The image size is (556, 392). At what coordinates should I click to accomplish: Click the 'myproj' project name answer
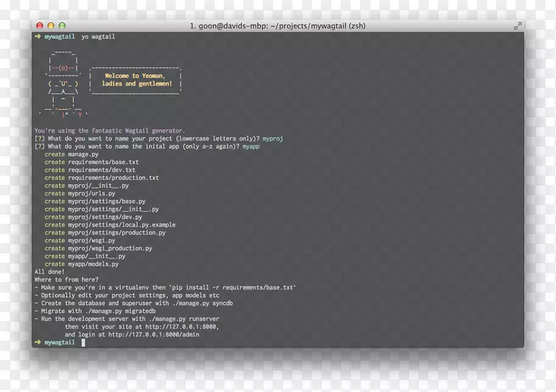click(x=272, y=138)
